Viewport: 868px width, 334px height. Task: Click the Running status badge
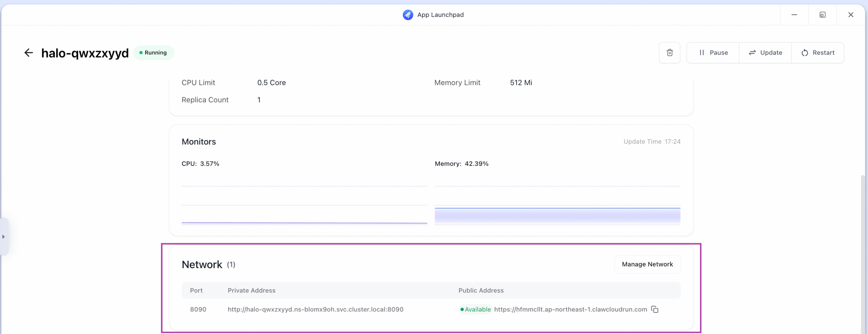pos(153,53)
